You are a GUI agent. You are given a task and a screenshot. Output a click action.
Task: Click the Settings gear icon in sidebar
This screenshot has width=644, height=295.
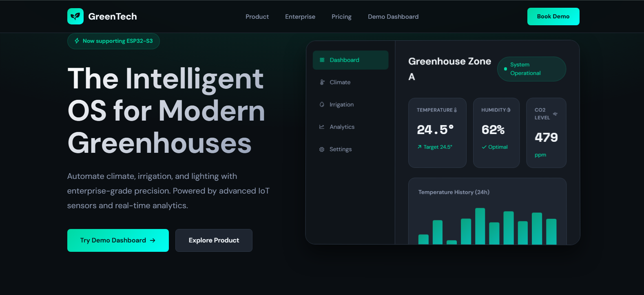[x=322, y=150]
